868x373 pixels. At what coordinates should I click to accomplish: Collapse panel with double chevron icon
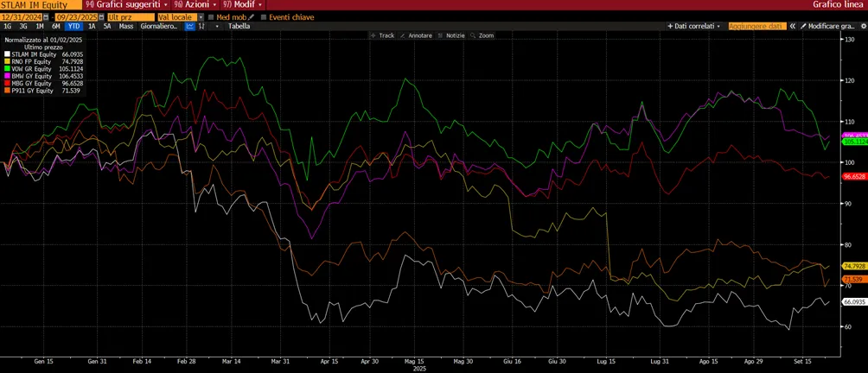pos(792,26)
